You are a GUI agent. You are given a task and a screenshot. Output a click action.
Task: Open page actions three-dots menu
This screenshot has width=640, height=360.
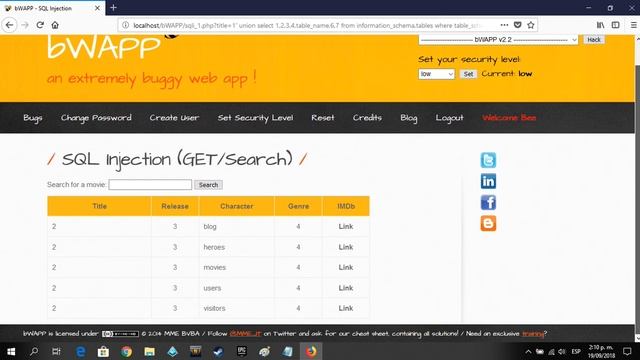click(504, 25)
